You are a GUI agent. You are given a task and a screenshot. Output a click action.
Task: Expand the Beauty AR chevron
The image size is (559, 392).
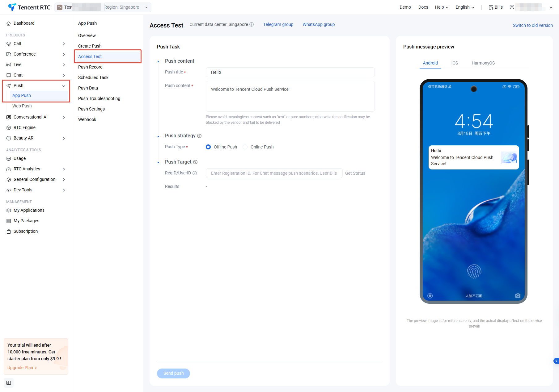click(64, 138)
